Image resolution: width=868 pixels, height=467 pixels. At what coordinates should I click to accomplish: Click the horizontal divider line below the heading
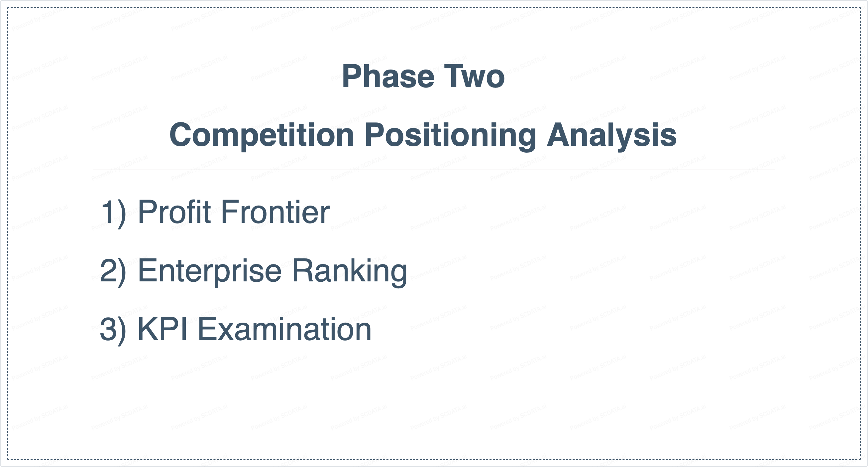[x=434, y=170]
